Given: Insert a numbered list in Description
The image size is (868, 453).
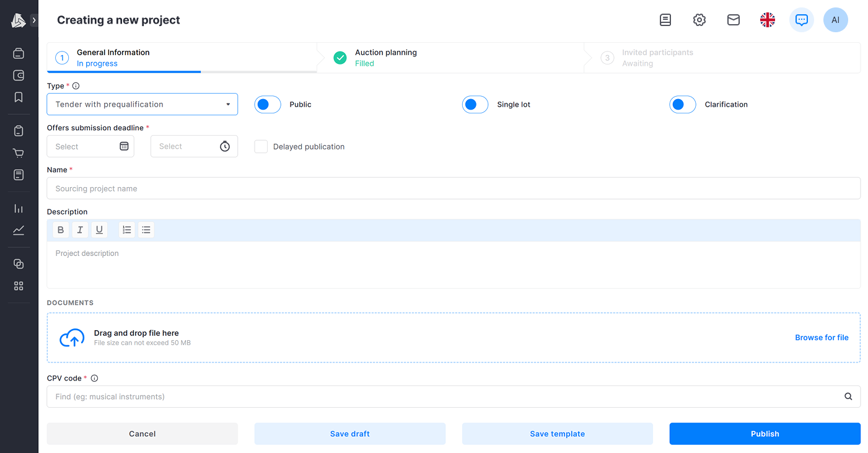Looking at the screenshot, I should (127, 230).
